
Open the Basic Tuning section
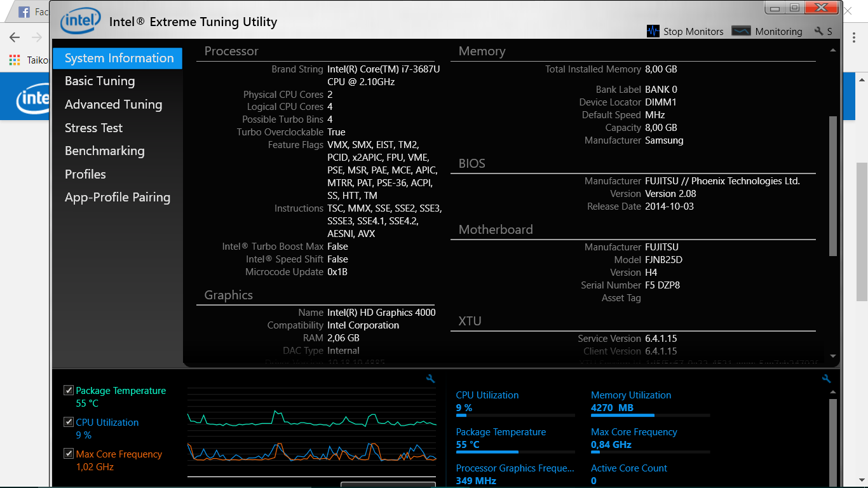[x=100, y=81]
